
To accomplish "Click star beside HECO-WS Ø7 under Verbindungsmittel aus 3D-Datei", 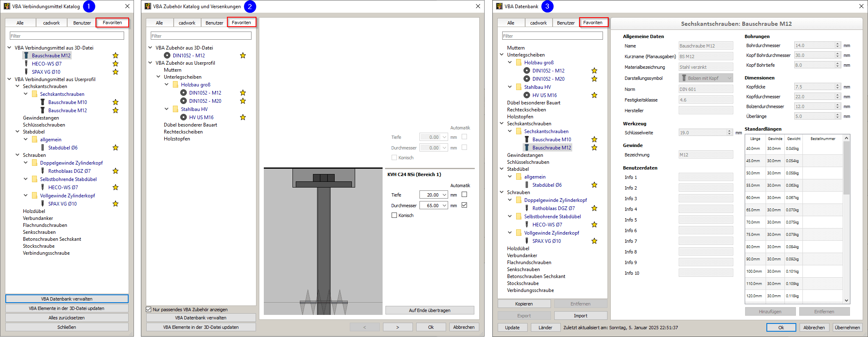I will (x=116, y=64).
